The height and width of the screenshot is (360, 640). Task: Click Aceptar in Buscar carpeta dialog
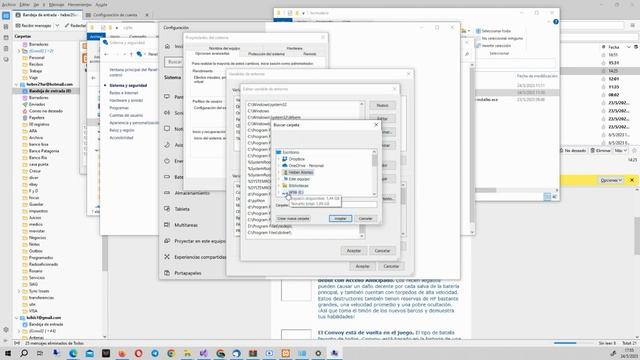pos(340,218)
